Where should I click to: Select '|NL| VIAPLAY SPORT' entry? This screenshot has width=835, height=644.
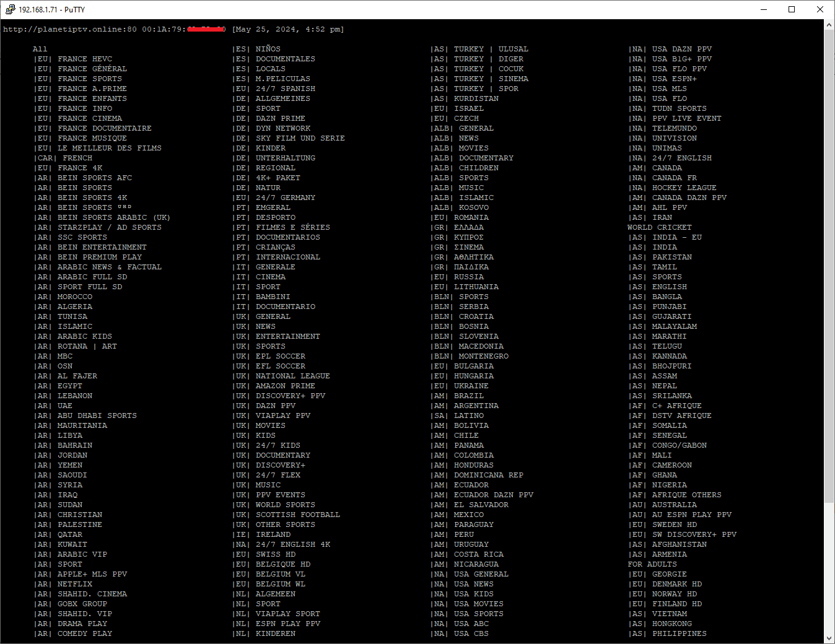276,614
